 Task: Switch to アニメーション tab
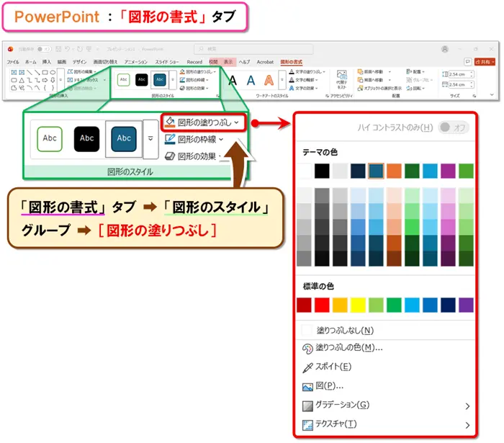(x=136, y=62)
